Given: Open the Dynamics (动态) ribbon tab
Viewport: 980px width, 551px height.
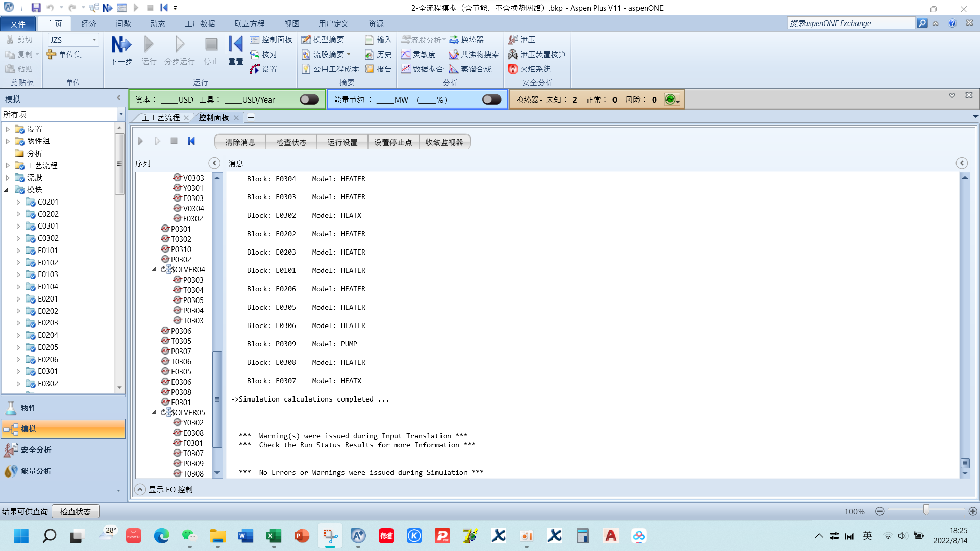Looking at the screenshot, I should [157, 24].
